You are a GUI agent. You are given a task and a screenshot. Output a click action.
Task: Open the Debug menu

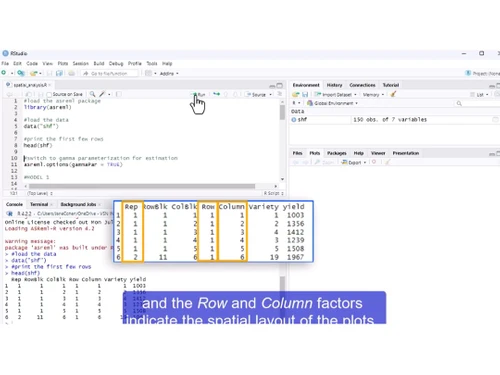[116, 63]
